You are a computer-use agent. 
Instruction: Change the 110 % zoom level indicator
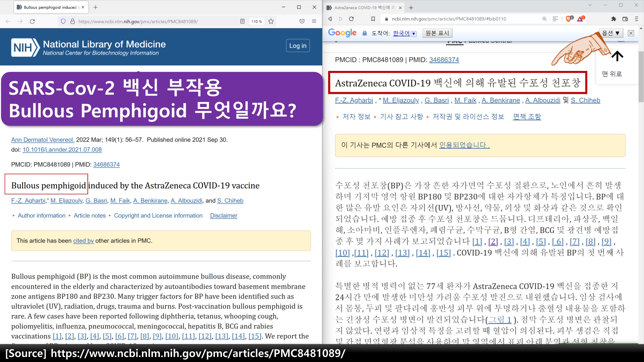(257, 22)
